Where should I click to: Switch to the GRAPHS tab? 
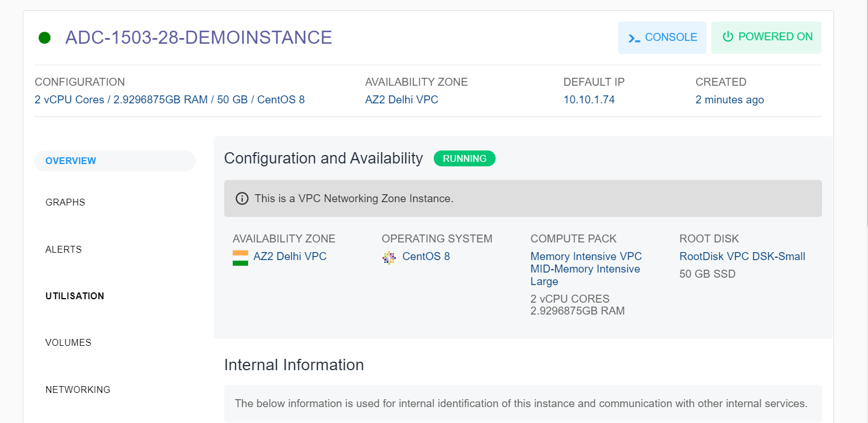(x=65, y=202)
